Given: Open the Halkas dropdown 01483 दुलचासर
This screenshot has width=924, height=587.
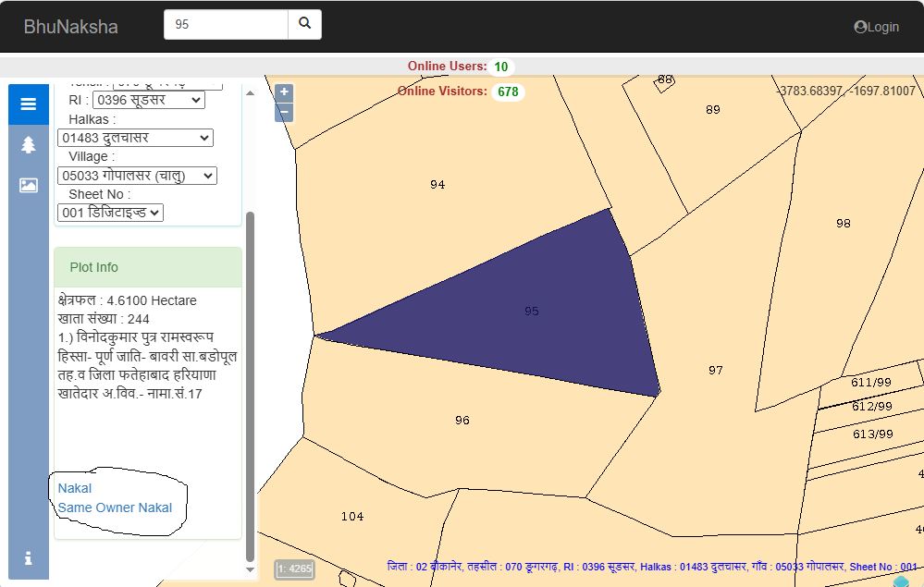Looking at the screenshot, I should [135, 138].
